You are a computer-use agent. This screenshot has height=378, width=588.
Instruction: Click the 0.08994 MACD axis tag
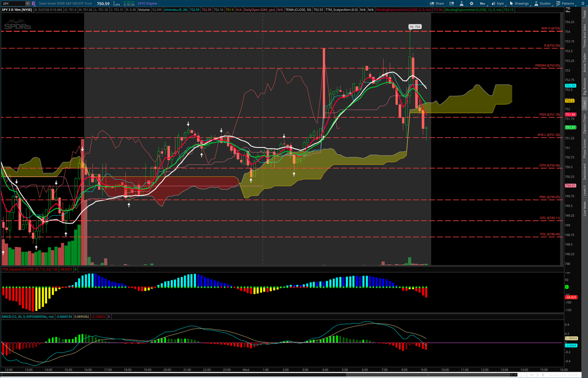pyautogui.click(x=570, y=338)
